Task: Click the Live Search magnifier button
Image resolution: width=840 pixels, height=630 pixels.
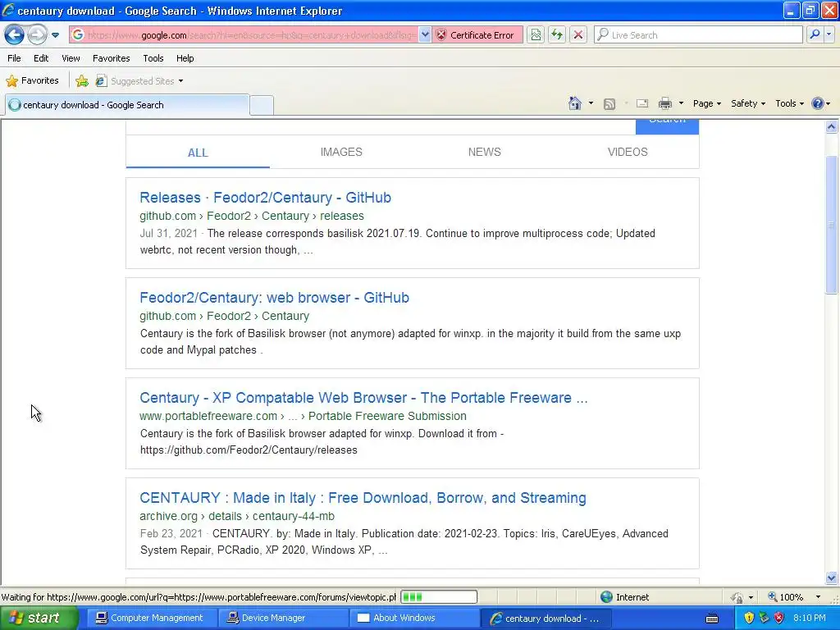Action: 815,34
